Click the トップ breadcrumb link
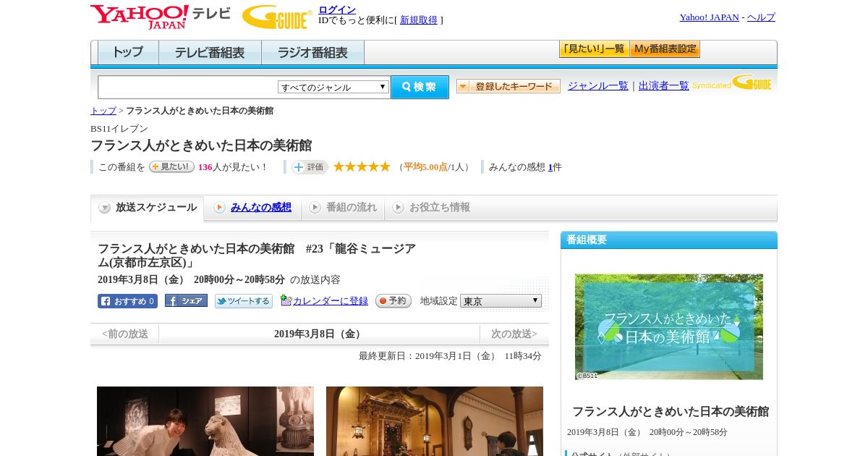 [103, 111]
